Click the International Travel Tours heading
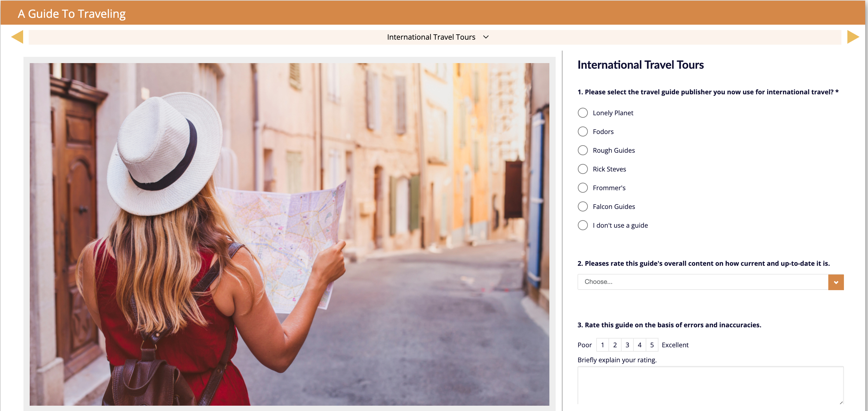This screenshot has height=411, width=868. click(641, 65)
